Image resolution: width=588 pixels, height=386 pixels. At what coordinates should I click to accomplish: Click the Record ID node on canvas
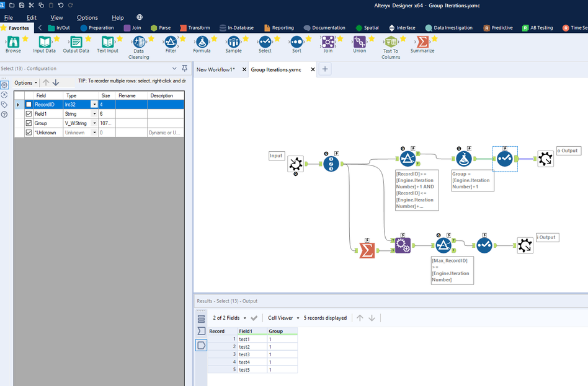click(331, 164)
